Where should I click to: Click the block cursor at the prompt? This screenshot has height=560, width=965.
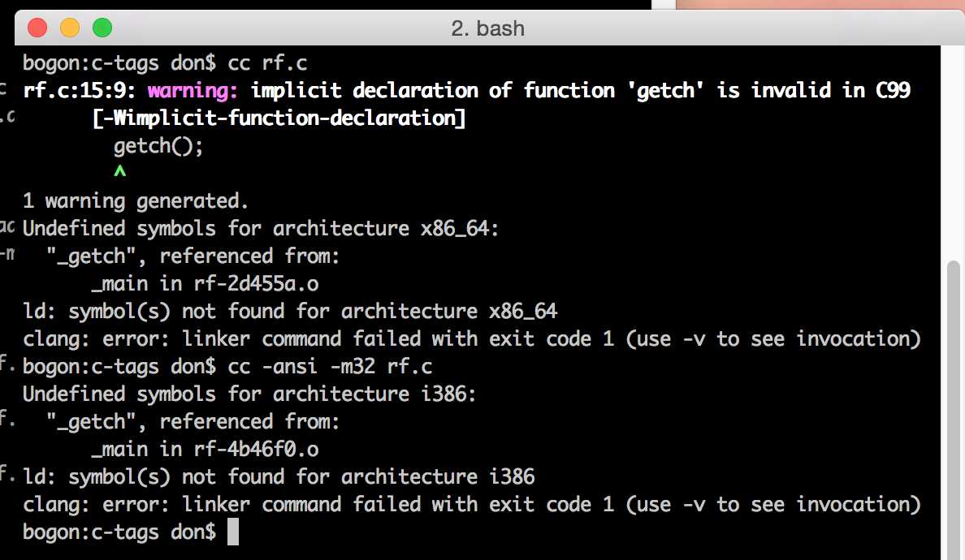pyautogui.click(x=232, y=532)
